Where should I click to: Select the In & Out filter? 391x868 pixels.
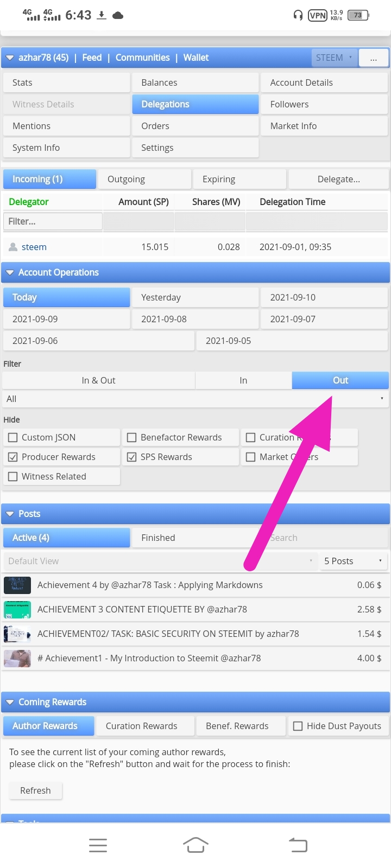98,380
